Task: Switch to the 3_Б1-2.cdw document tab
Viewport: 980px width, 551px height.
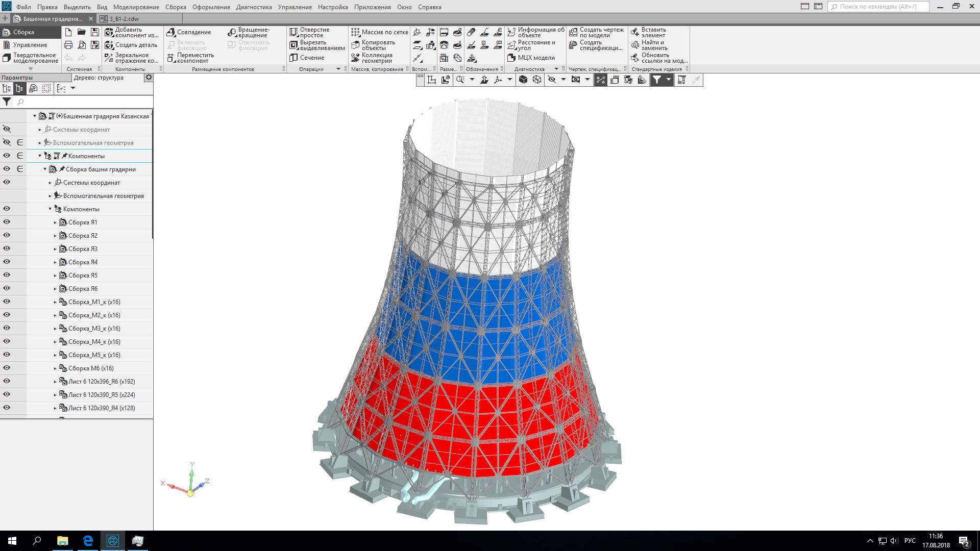Action: coord(124,19)
